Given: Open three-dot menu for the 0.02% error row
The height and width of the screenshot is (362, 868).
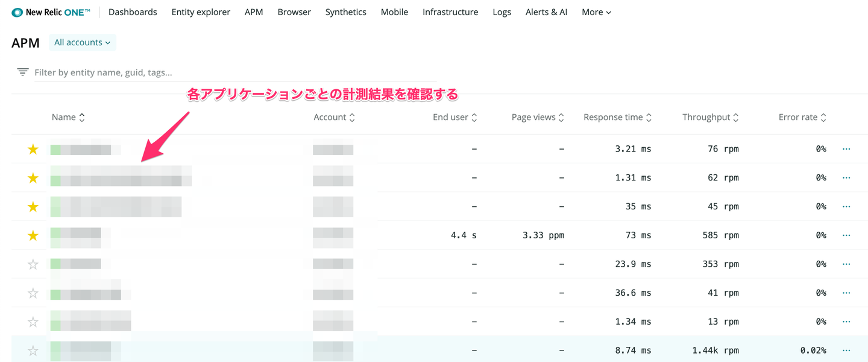Looking at the screenshot, I should tap(846, 351).
